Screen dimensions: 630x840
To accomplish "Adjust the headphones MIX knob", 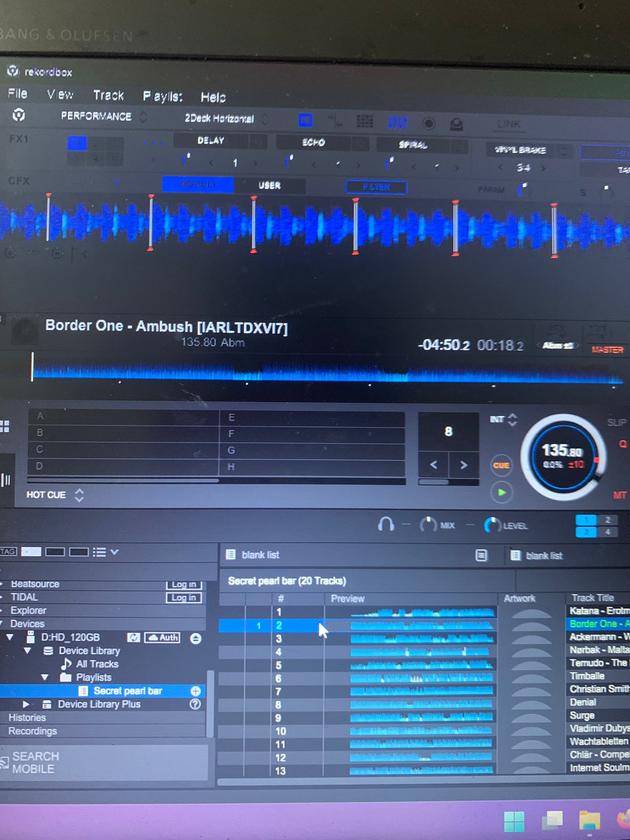I will 428,525.
